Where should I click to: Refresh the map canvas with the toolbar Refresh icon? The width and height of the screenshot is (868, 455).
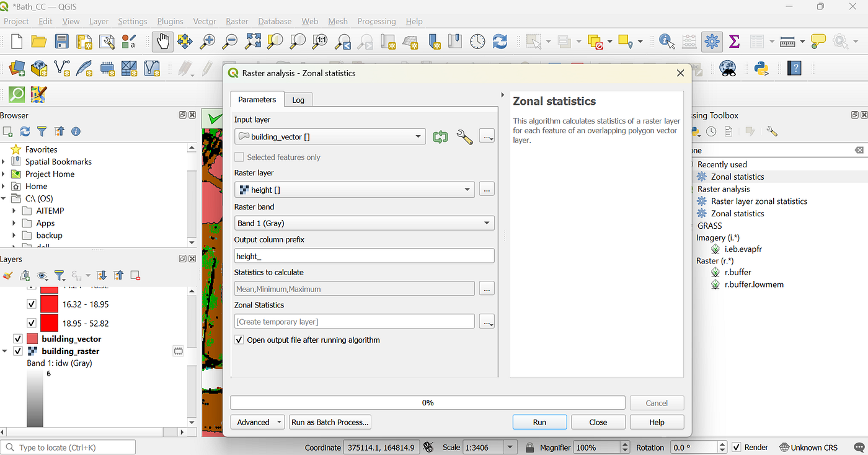[500, 42]
